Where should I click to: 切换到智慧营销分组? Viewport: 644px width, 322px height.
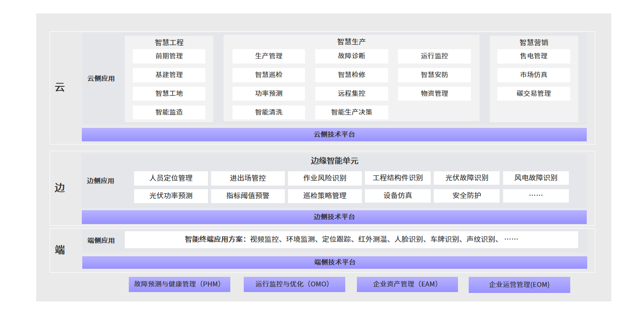pos(534,42)
